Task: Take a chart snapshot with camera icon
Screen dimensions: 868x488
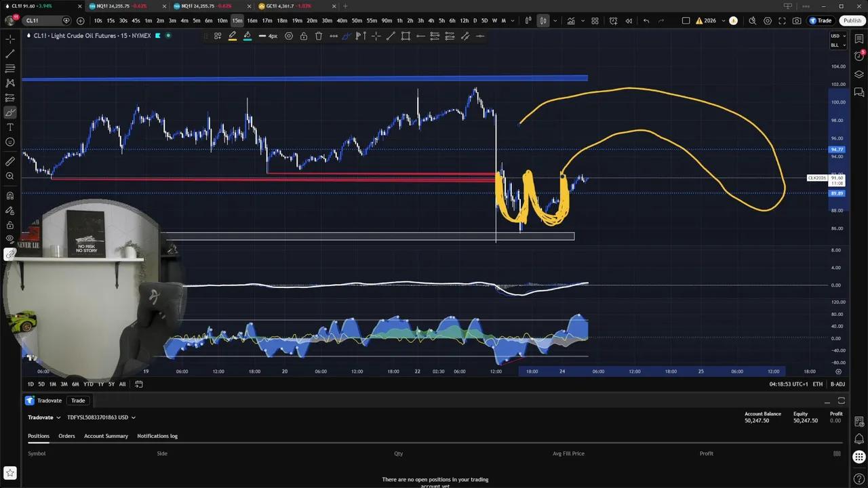Action: (x=797, y=21)
